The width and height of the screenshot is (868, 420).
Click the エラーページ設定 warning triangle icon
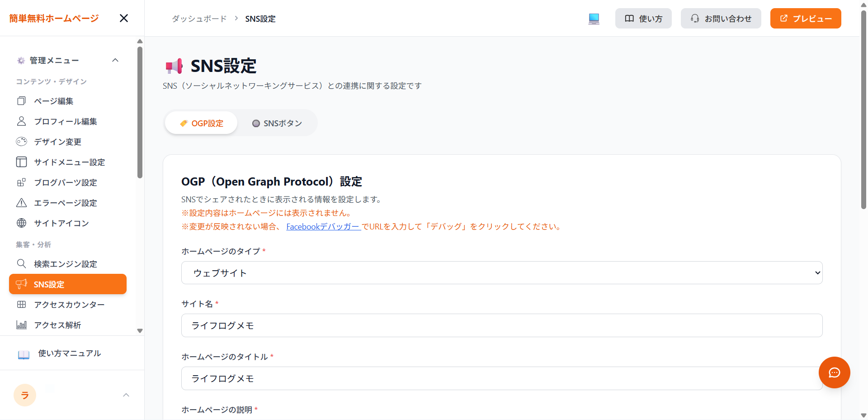(21, 203)
